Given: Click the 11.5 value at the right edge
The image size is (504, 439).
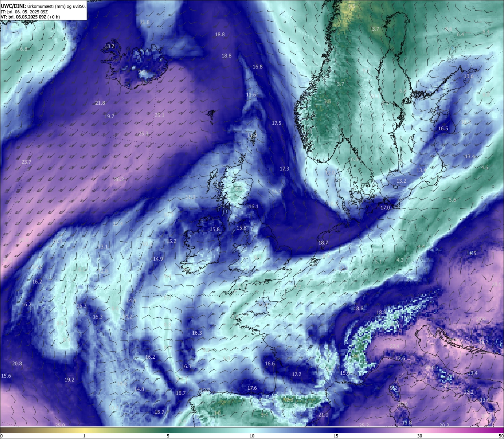Looking at the screenshot, I should pyautogui.click(x=471, y=254).
